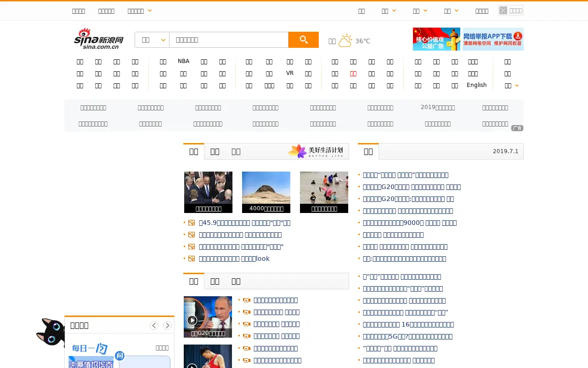Expand the rightmost of three top-right chevrons
Screen dimensions: 588x368
(x=457, y=11)
